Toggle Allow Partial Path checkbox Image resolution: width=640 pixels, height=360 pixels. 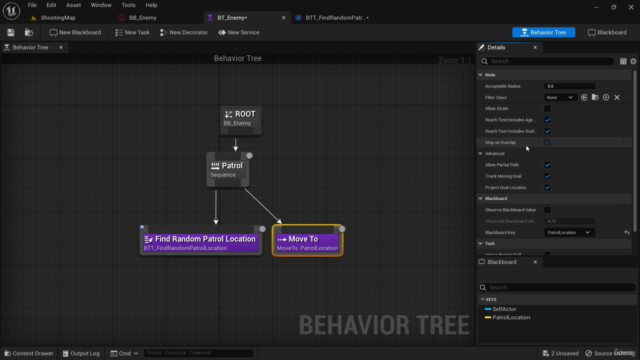(547, 165)
